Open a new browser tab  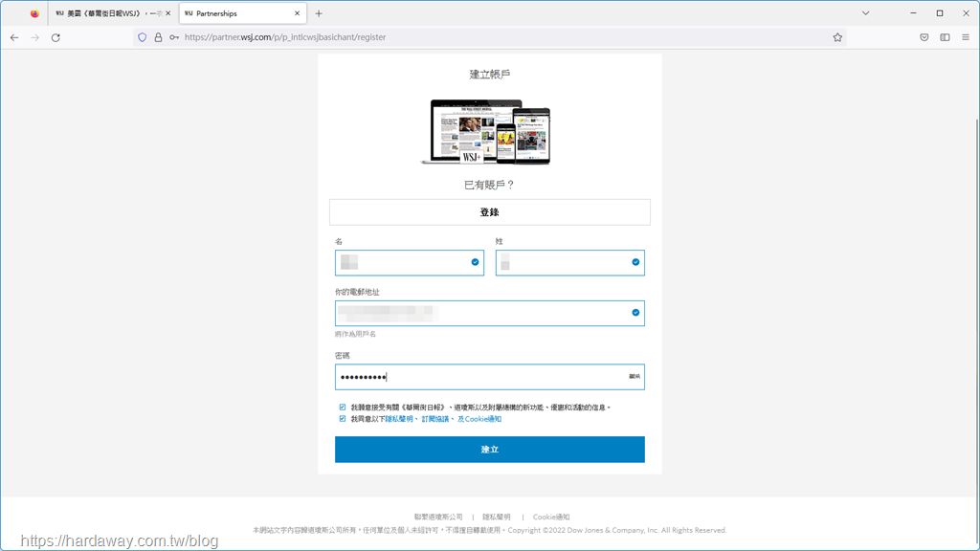pos(319,13)
